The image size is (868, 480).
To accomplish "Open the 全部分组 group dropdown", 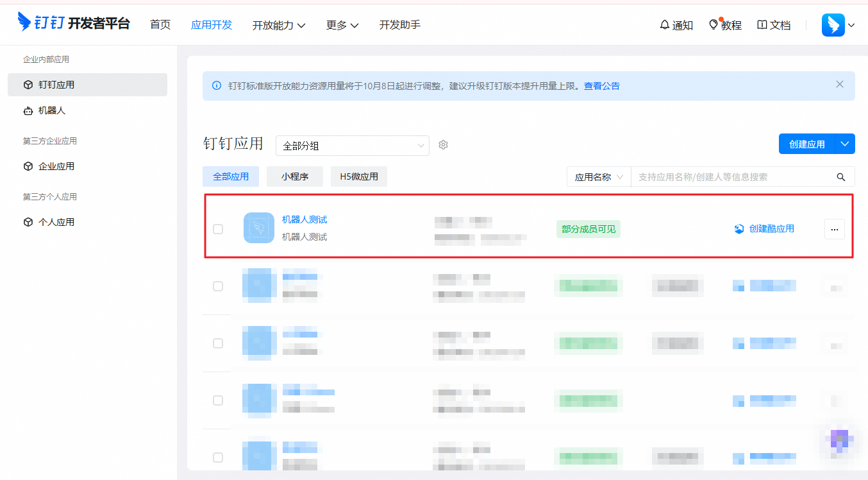I will (x=352, y=145).
